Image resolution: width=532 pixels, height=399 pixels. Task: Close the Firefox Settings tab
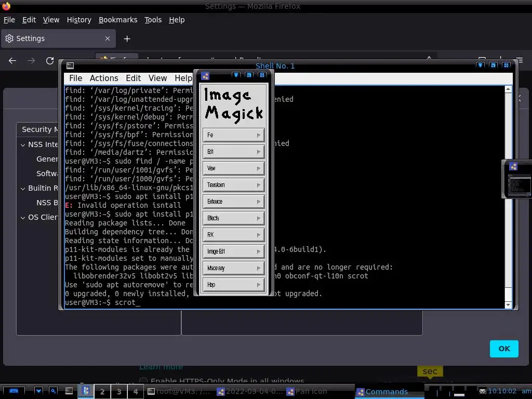coord(108,38)
